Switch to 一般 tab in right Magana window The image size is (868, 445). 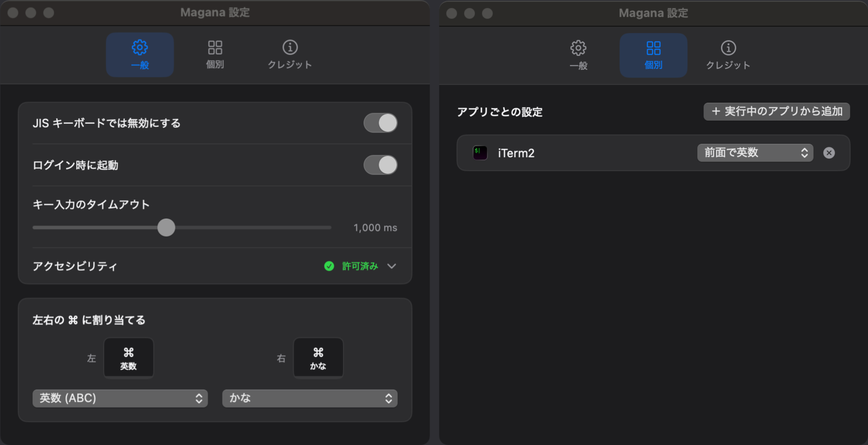pos(578,55)
